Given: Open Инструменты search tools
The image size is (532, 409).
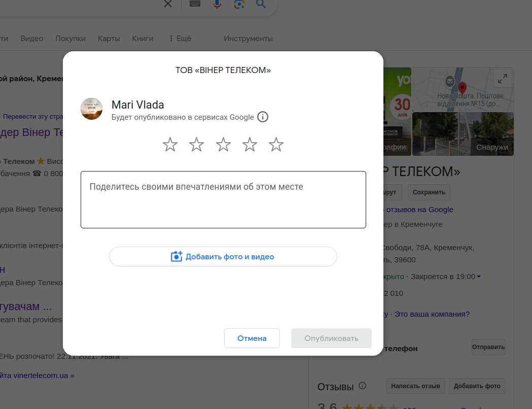Looking at the screenshot, I should coord(249,39).
